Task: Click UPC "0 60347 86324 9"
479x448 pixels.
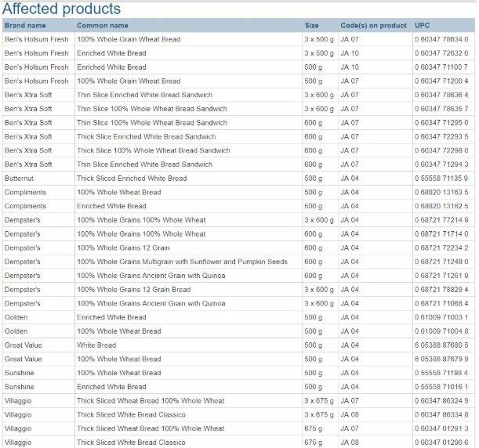Action: pyautogui.click(x=441, y=401)
